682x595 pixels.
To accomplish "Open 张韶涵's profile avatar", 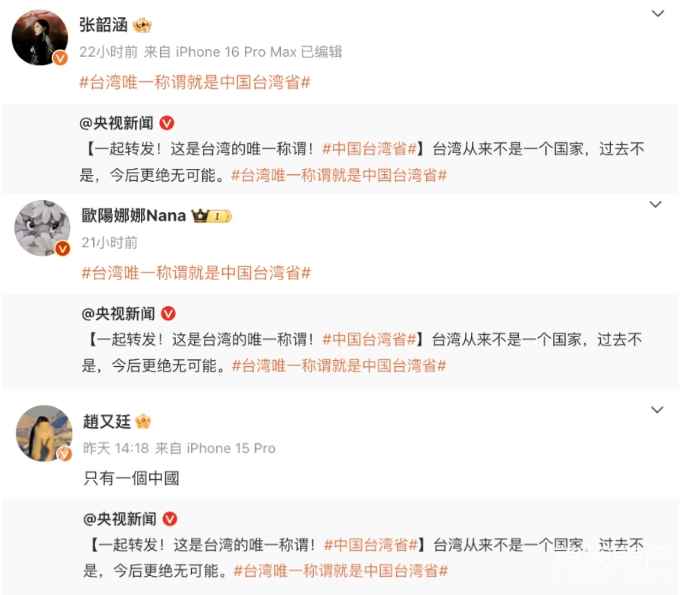I will tap(40, 37).
